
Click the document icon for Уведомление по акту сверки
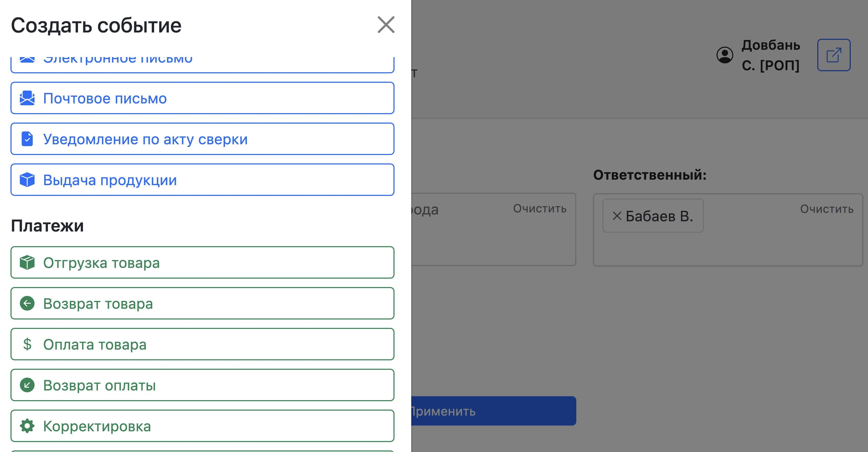27,139
